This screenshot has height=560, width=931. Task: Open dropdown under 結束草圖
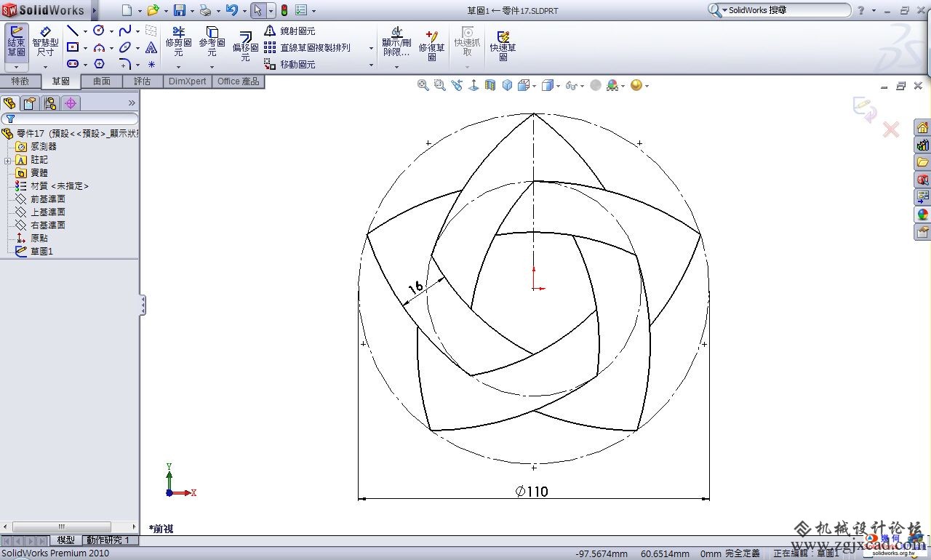(16, 67)
